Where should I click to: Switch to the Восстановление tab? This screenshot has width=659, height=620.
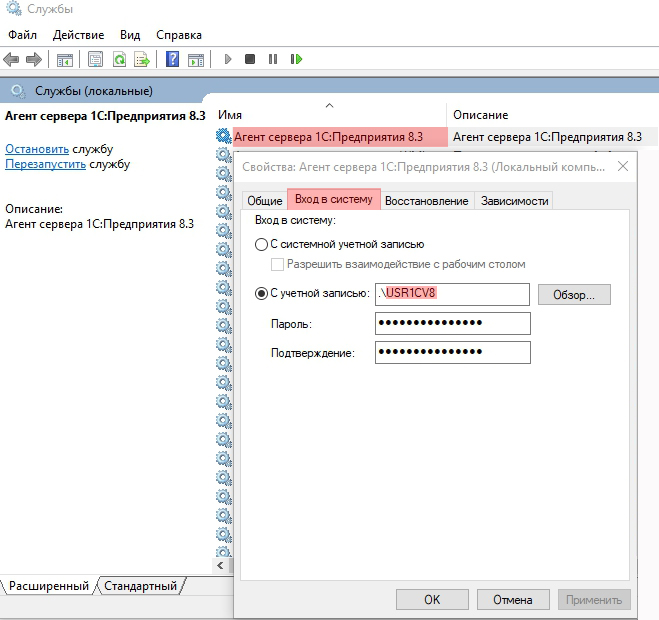(x=427, y=201)
